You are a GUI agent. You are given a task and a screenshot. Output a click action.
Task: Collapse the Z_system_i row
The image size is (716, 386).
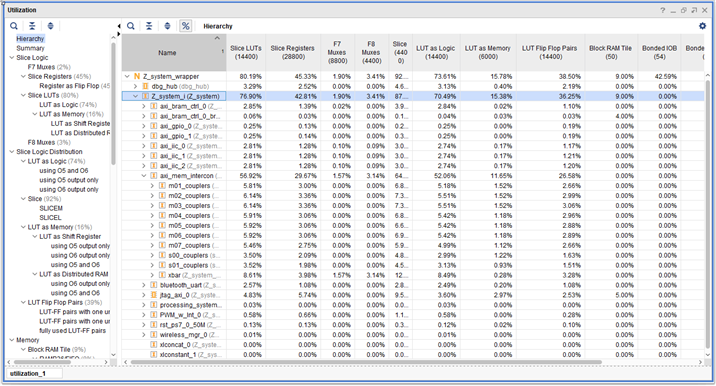[x=136, y=96]
